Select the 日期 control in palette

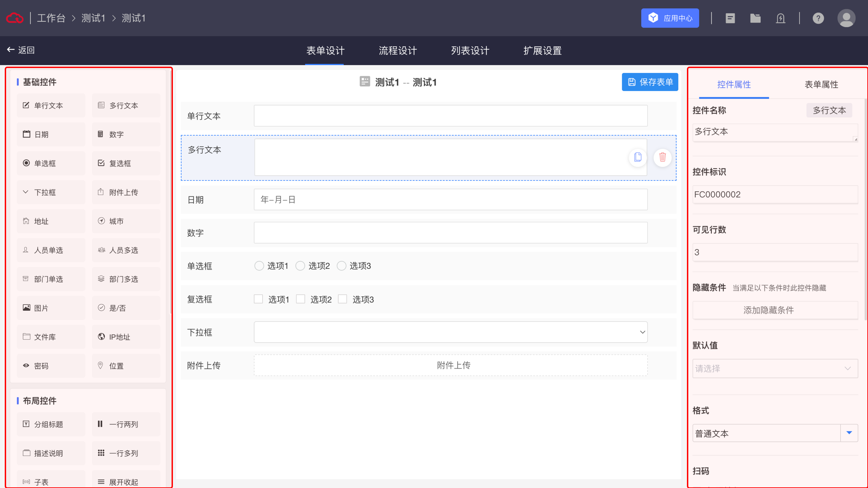(x=51, y=134)
